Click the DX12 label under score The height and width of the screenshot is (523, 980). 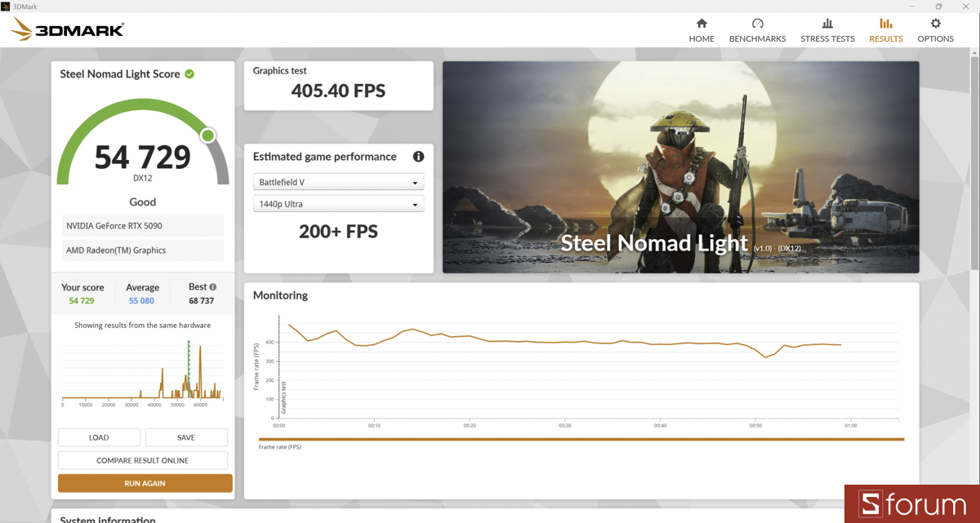143,177
